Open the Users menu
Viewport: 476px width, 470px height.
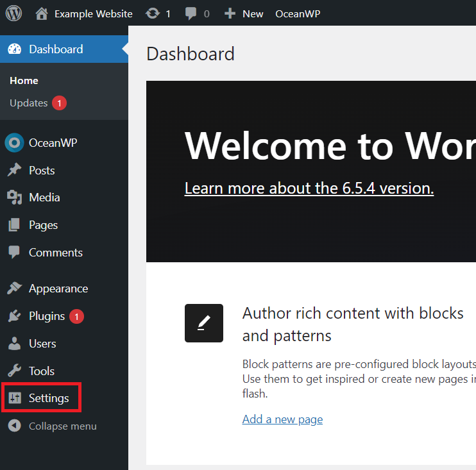(x=42, y=344)
